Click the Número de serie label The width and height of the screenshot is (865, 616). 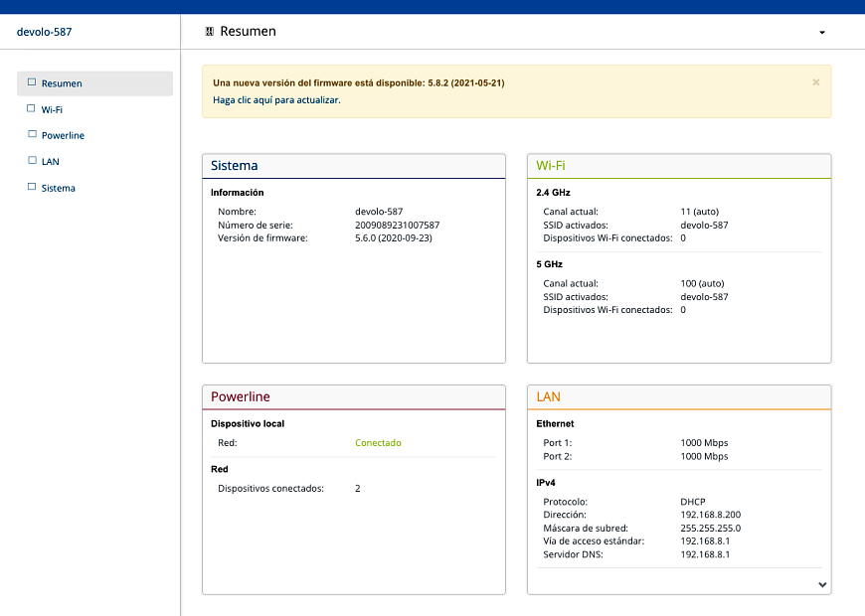pos(256,225)
